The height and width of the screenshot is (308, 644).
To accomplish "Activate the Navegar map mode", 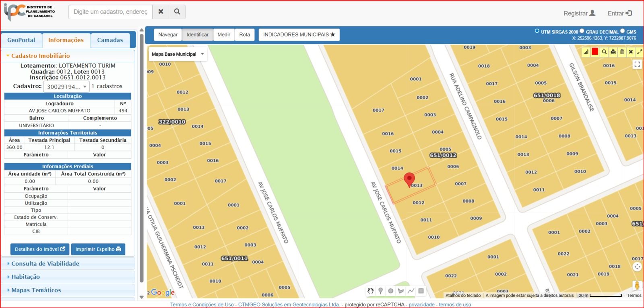I will pyautogui.click(x=168, y=35).
